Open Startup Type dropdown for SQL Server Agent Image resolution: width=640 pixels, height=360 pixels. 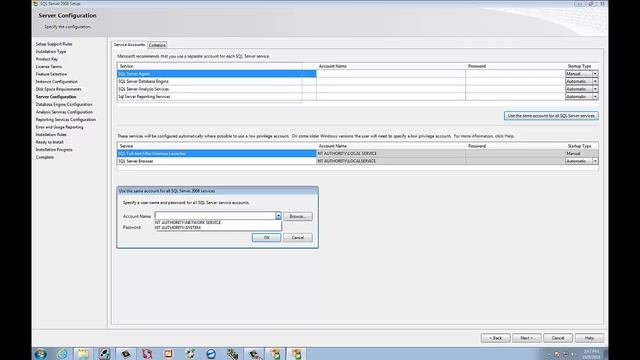[x=595, y=74]
